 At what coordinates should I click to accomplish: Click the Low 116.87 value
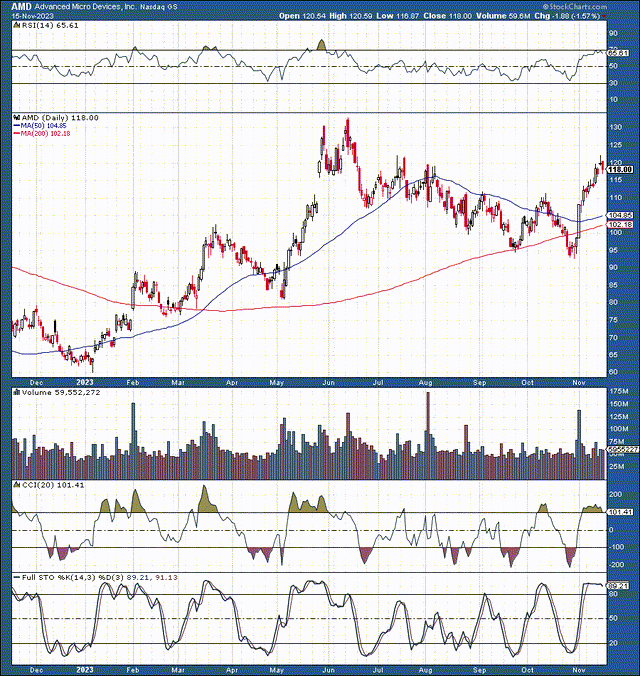point(397,16)
